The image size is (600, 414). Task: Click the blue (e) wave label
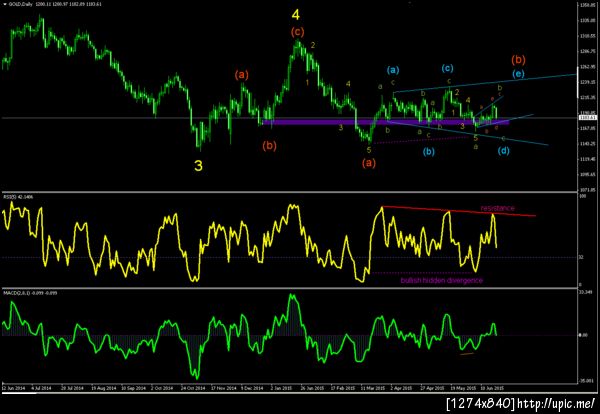point(518,73)
